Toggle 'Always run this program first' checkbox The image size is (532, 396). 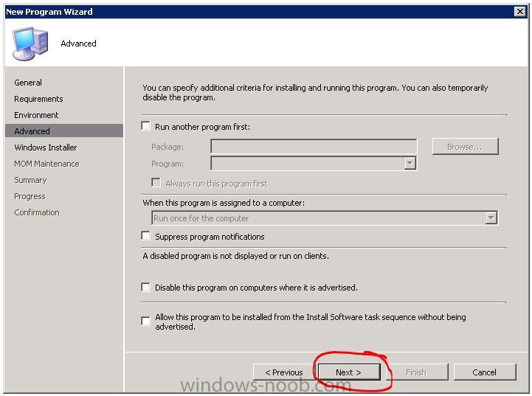click(x=156, y=183)
